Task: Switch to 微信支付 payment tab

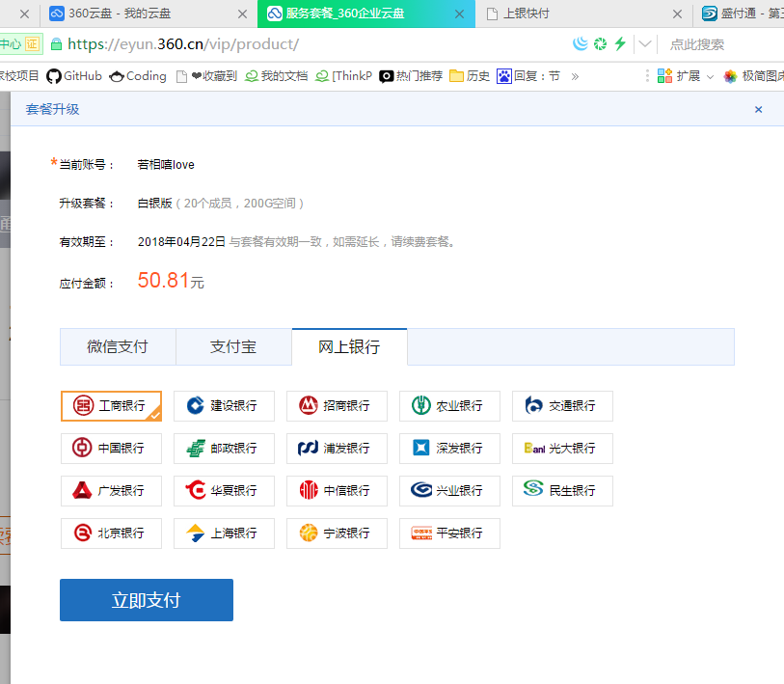Action: (118, 346)
